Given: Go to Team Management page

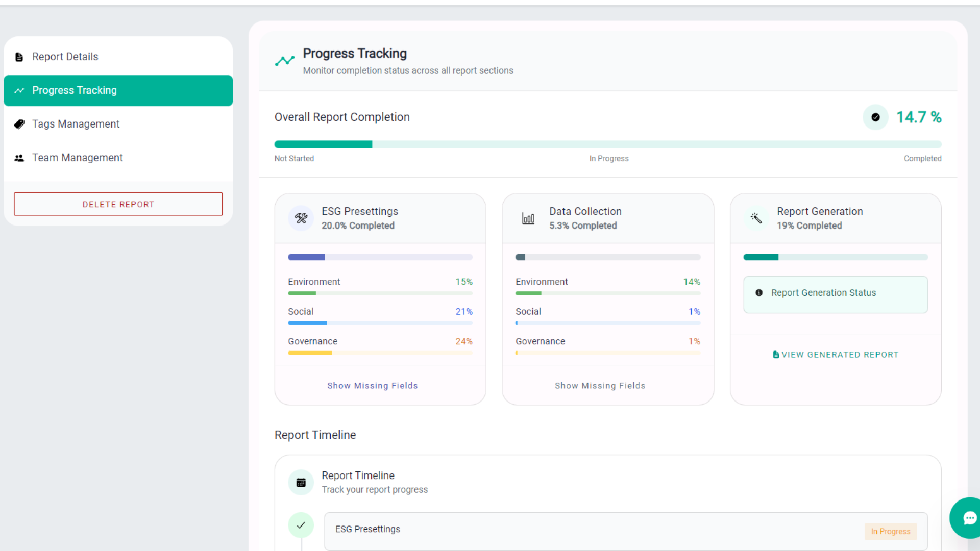Looking at the screenshot, I should [77, 158].
